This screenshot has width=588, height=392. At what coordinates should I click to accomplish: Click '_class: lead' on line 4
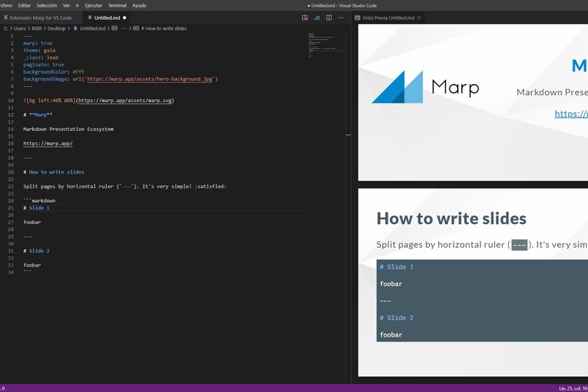click(x=41, y=57)
